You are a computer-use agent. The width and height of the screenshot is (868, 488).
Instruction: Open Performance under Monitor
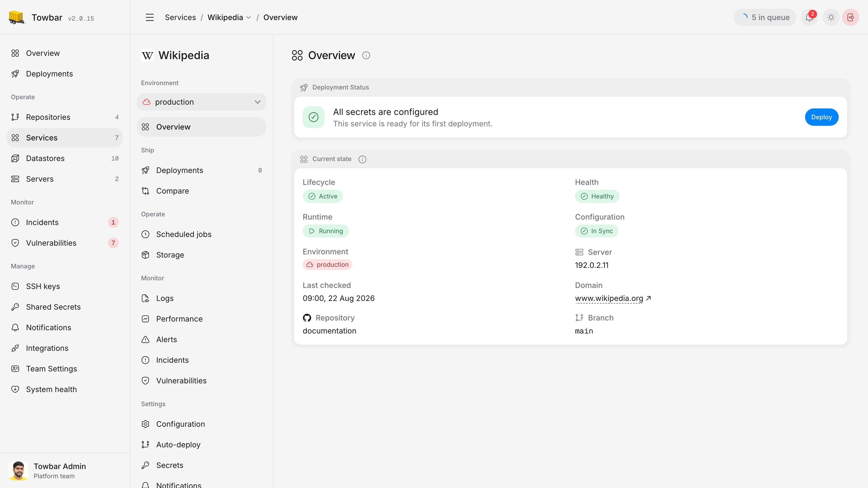[202, 319]
